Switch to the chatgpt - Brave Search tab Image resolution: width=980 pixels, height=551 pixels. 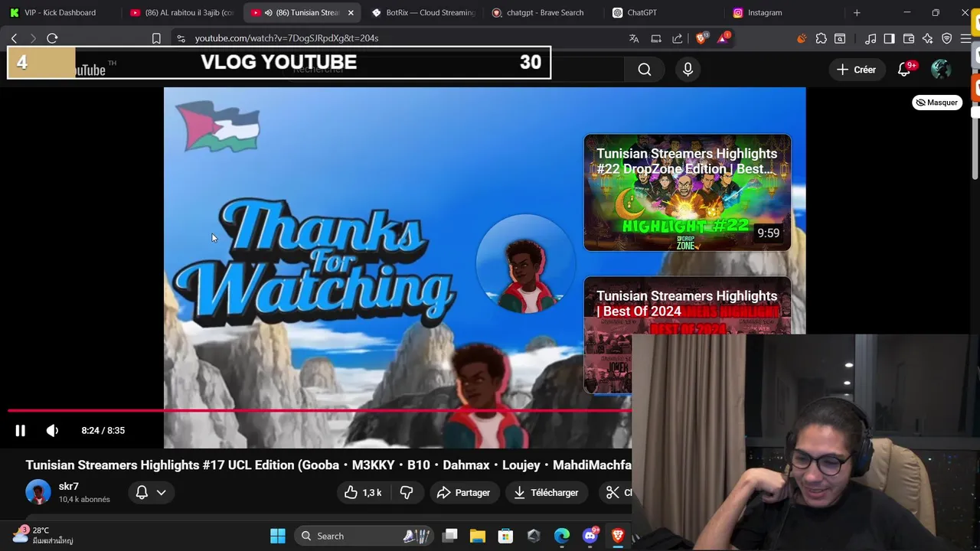click(544, 12)
